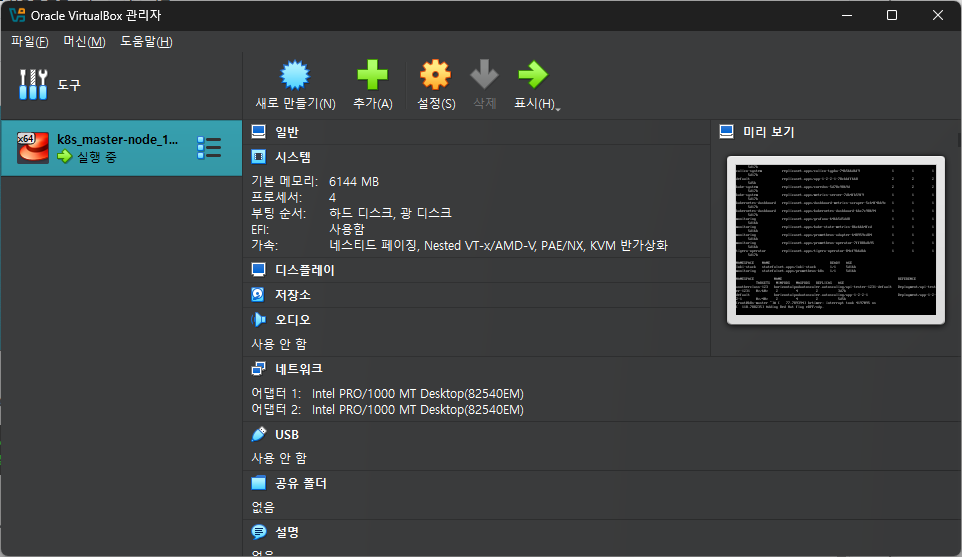Open the dropdown arrow beside 표시(H)
This screenshot has width=962, height=557.
point(558,109)
